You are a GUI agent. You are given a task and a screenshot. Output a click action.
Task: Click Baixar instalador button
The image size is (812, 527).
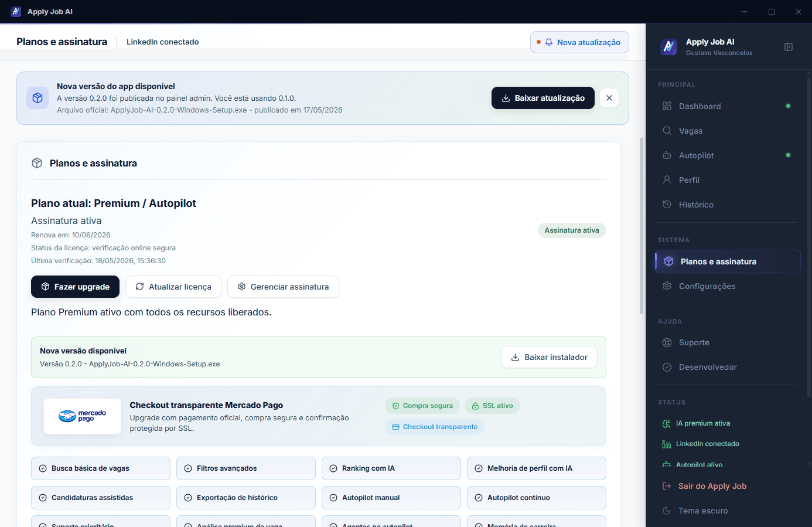click(549, 357)
